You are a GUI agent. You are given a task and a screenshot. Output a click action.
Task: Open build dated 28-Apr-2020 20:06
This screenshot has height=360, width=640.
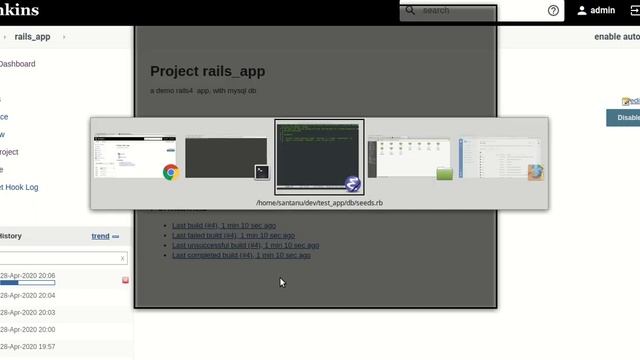[27, 276]
